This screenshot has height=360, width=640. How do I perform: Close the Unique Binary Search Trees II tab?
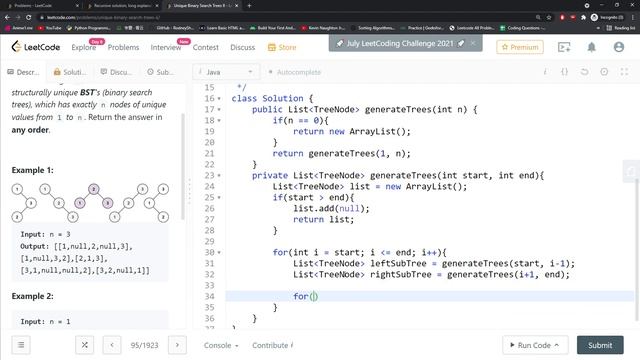point(237,6)
